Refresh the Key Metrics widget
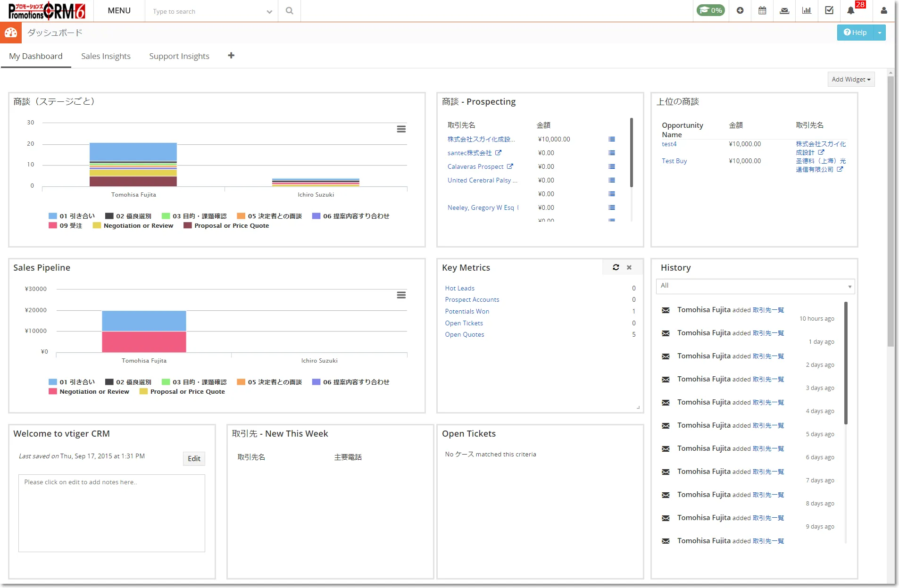The image size is (899, 588). pos(616,267)
